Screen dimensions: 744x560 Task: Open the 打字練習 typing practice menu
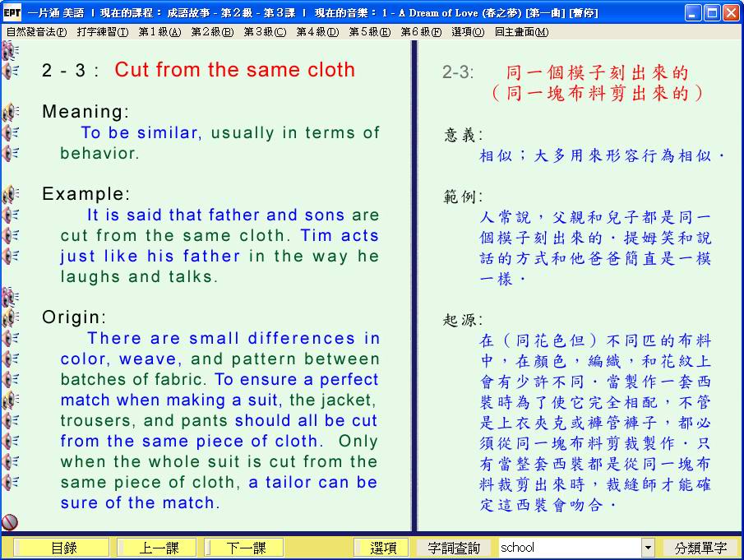(x=102, y=32)
